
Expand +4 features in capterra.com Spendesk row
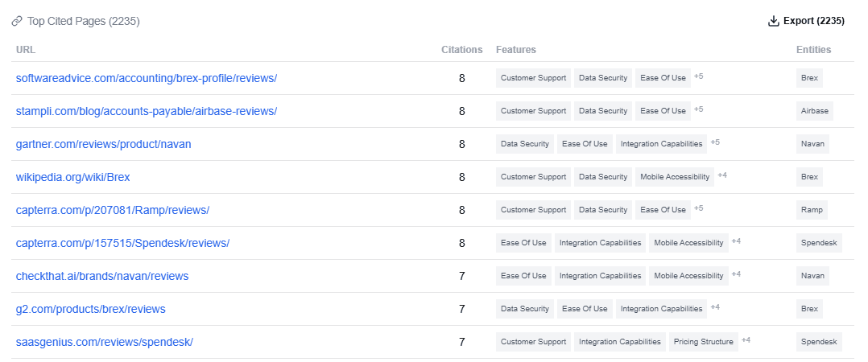pyautogui.click(x=736, y=241)
